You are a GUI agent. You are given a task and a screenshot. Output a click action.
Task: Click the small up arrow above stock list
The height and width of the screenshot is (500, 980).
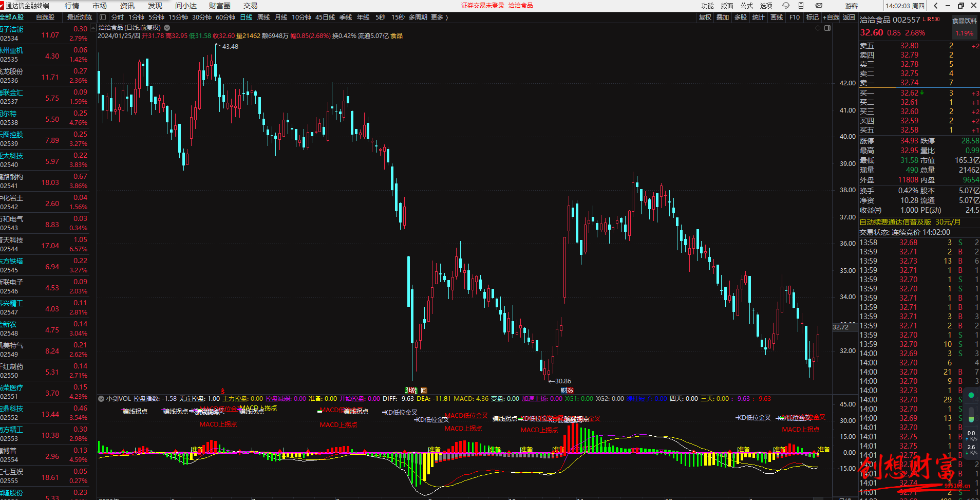point(93,28)
